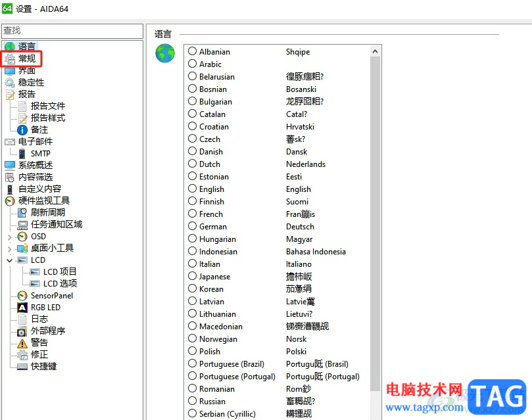Image resolution: width=532 pixels, height=420 pixels.
Task: Select the 警告 warning triangle icon
Action: pyautogui.click(x=22, y=343)
